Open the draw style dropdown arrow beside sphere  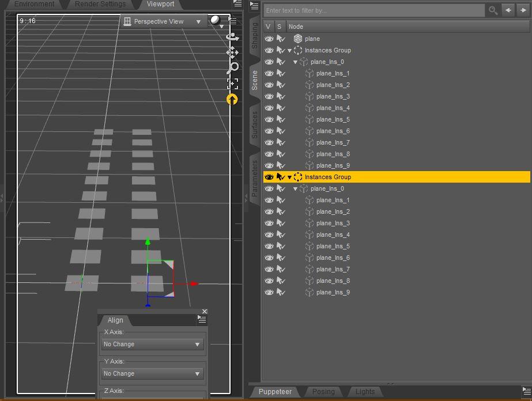pos(221,26)
